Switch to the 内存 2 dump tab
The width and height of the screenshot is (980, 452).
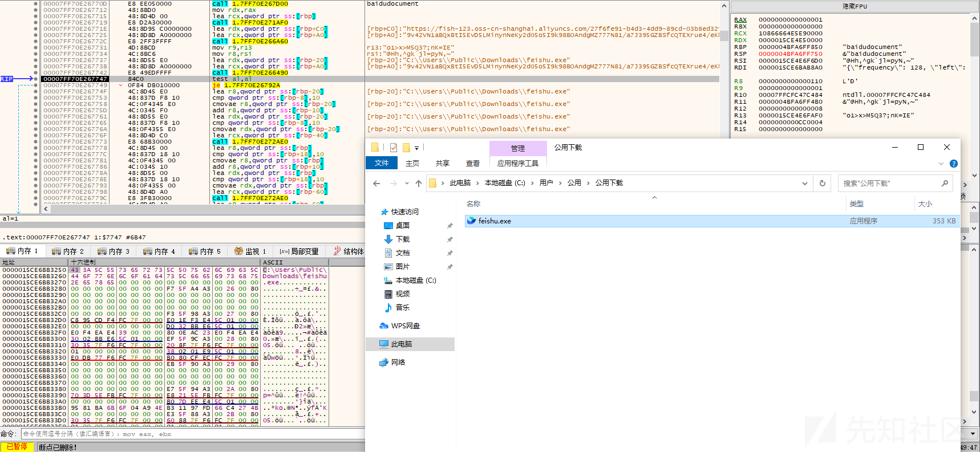[x=68, y=251]
